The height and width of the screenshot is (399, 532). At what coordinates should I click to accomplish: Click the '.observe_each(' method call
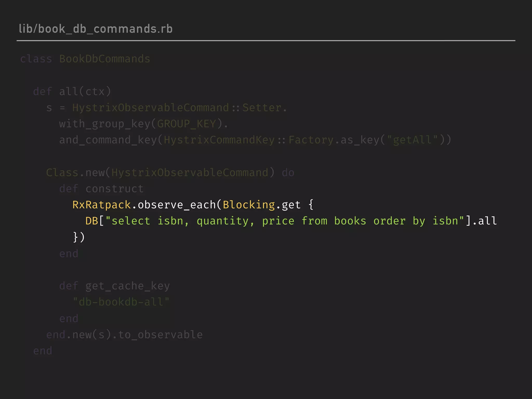(x=177, y=205)
